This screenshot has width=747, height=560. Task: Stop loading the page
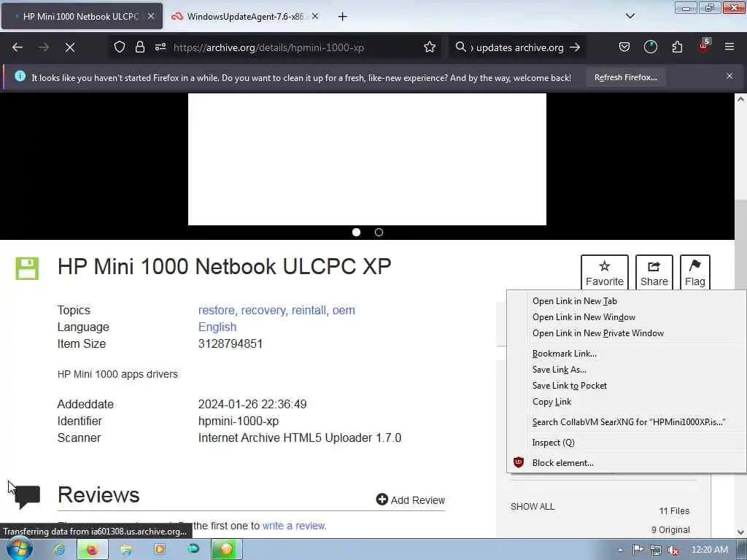70,47
